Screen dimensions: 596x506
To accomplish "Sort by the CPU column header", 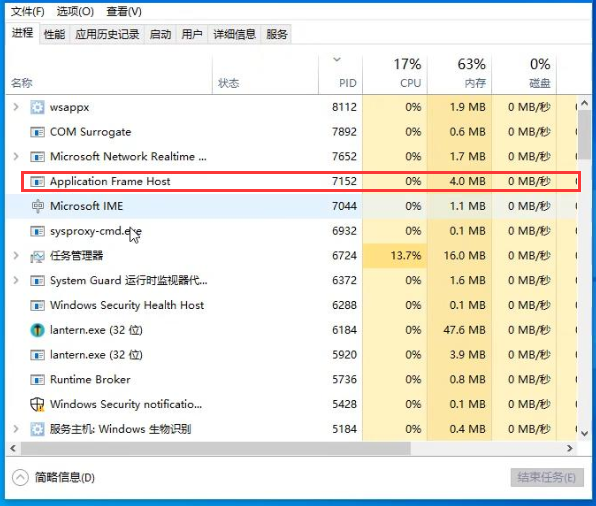I will coord(395,75).
